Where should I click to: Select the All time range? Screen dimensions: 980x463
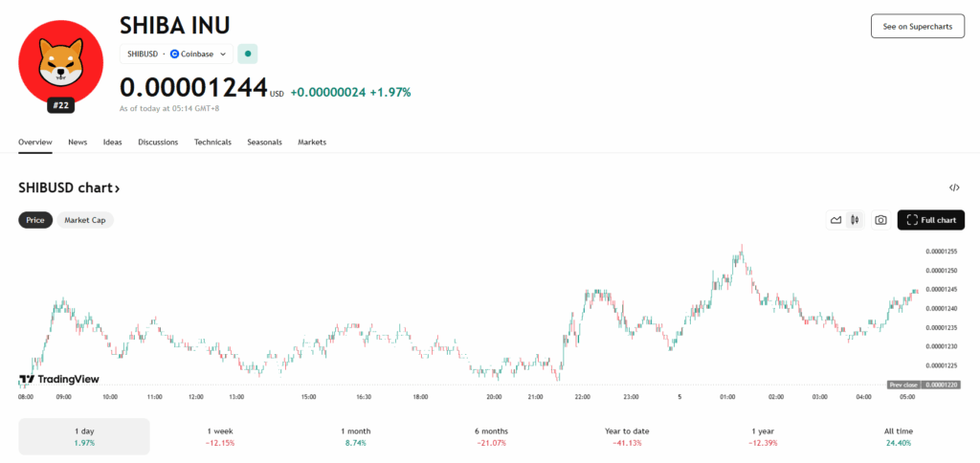point(899,437)
